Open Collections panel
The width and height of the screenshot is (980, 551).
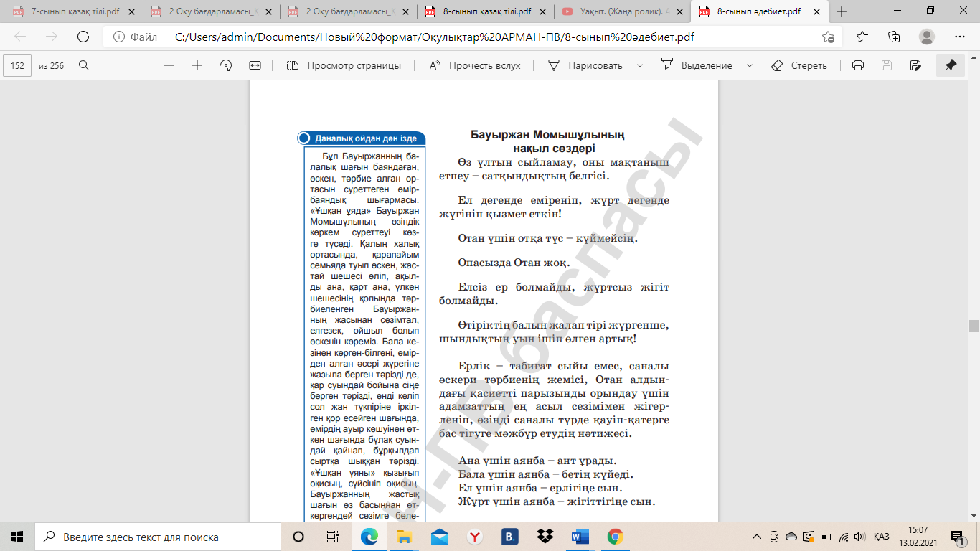pyautogui.click(x=894, y=37)
